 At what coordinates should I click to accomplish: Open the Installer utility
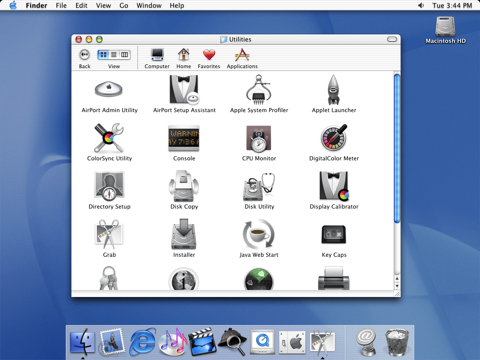[184, 234]
